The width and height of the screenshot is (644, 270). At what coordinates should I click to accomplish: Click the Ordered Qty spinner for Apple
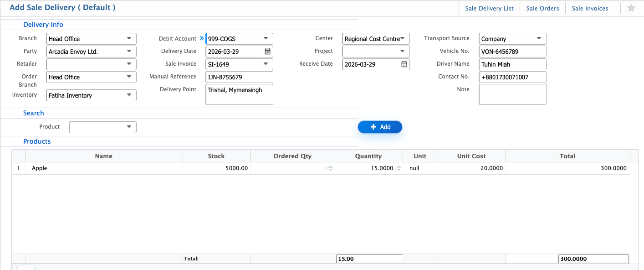[330, 168]
